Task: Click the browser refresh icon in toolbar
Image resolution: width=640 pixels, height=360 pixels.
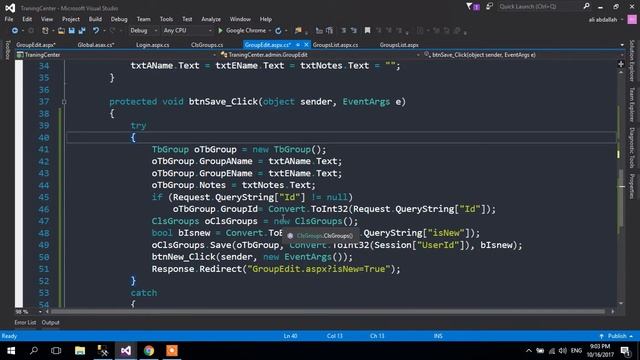Action: click(x=278, y=31)
